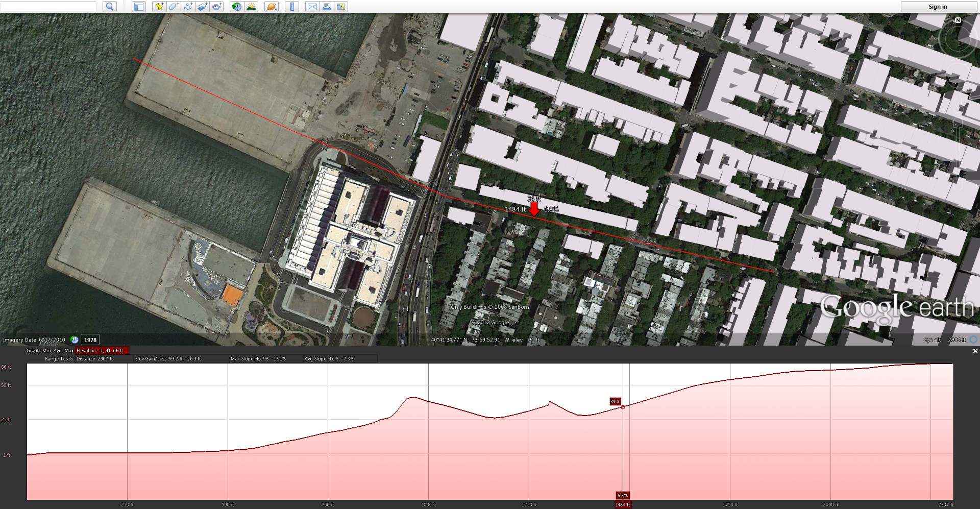This screenshot has width=980, height=509.
Task: Add a path tool icon
Action: coord(188,7)
